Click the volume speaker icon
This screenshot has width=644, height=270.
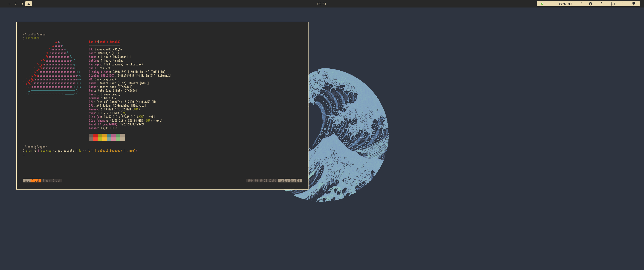(x=570, y=4)
